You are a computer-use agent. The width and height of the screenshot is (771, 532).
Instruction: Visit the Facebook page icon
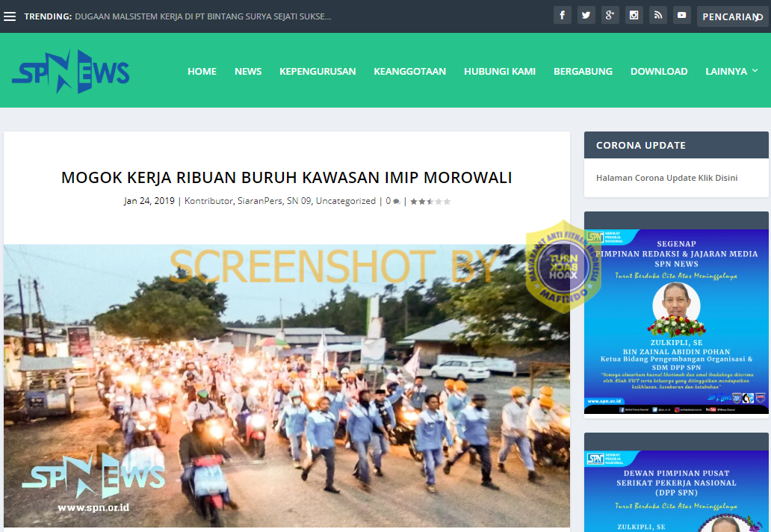coord(562,15)
